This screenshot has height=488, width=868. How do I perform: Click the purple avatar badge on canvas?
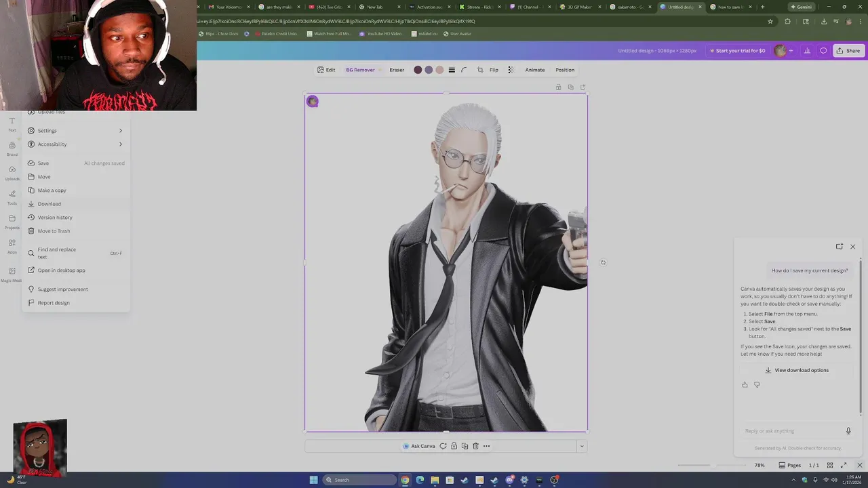(312, 101)
